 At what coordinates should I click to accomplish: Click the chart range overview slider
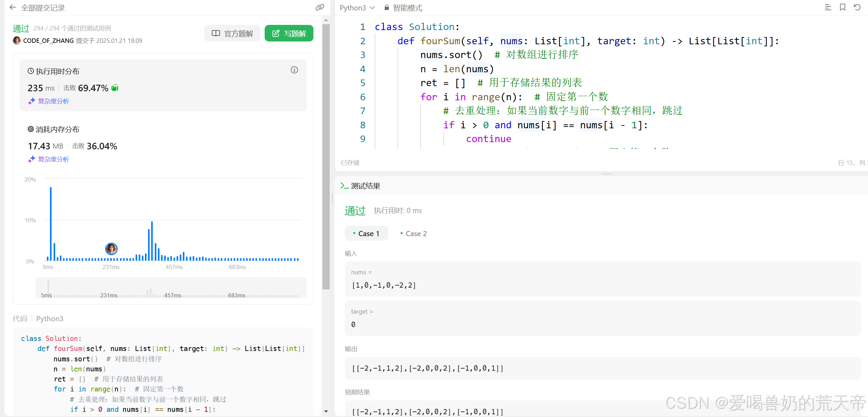[x=171, y=288]
